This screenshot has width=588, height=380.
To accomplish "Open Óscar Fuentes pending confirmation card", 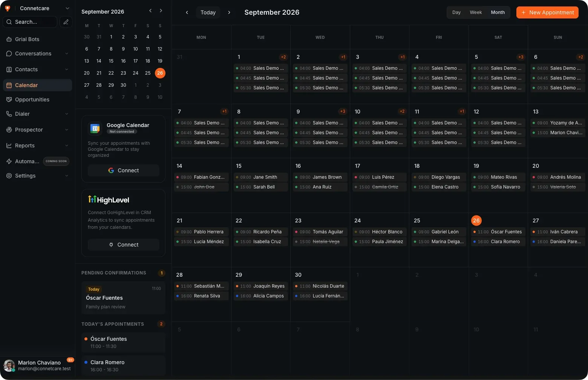I will [x=123, y=298].
